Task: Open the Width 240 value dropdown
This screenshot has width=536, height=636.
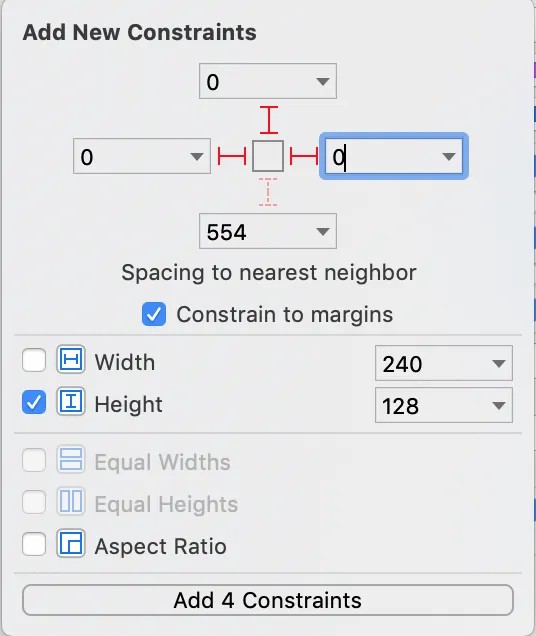Action: tap(499, 363)
